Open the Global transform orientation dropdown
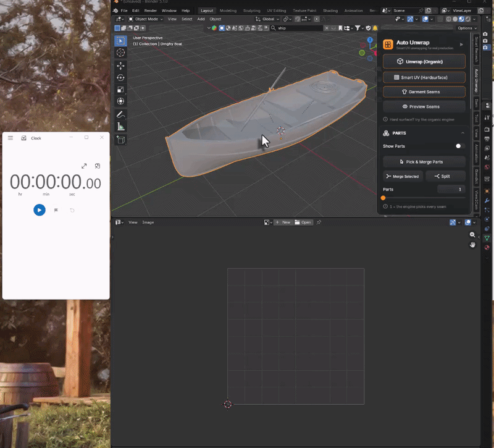Screen dimensions: 494x448 pyautogui.click(x=267, y=19)
